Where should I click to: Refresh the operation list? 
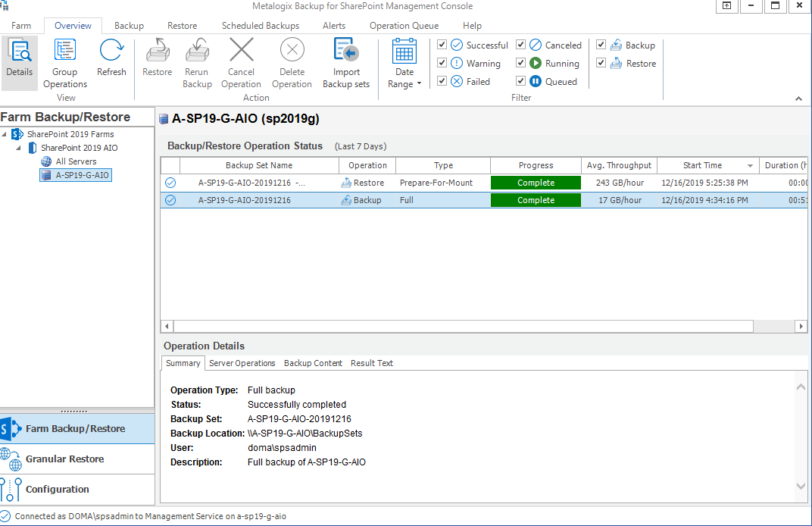tap(111, 51)
